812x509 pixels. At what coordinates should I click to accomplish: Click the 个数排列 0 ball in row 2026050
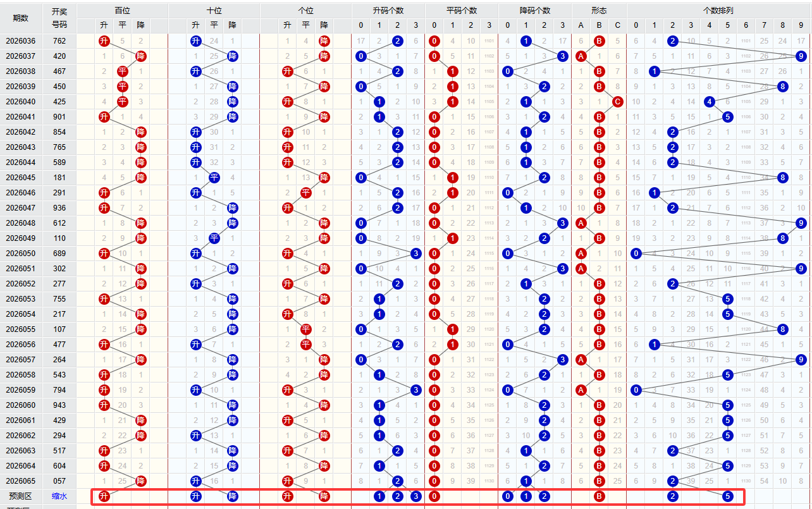point(636,254)
